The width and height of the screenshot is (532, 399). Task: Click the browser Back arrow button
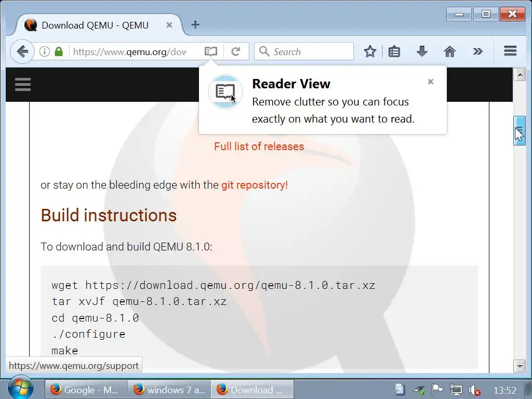[22, 51]
